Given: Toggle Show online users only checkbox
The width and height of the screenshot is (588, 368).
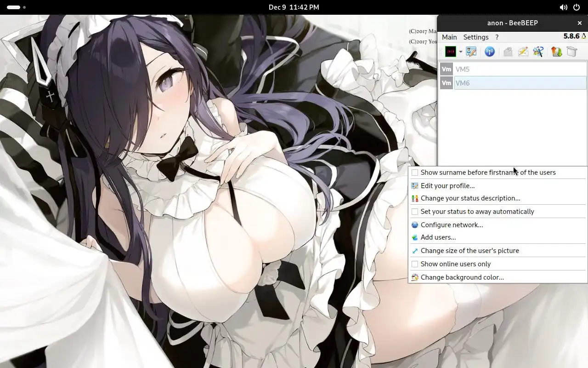Looking at the screenshot, I should [415, 264].
